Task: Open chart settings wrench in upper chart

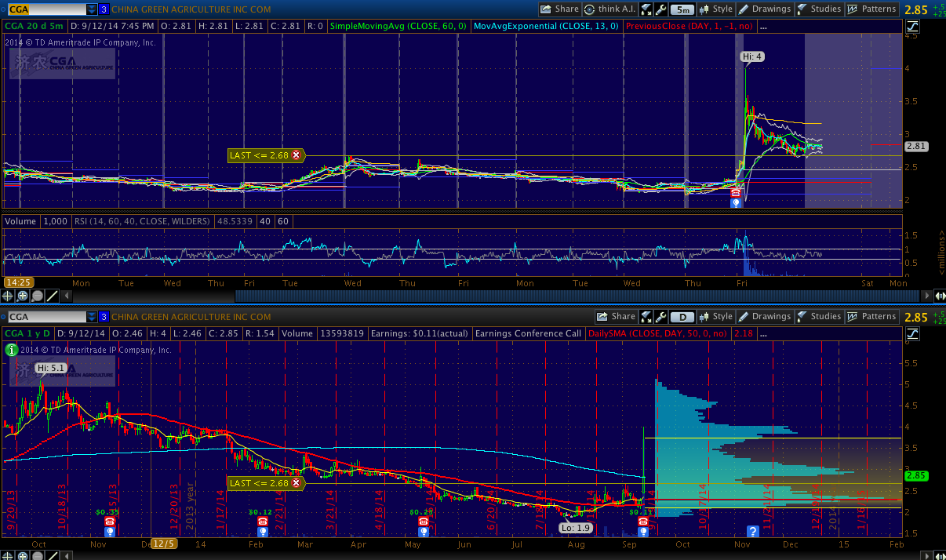Action: click(x=660, y=9)
